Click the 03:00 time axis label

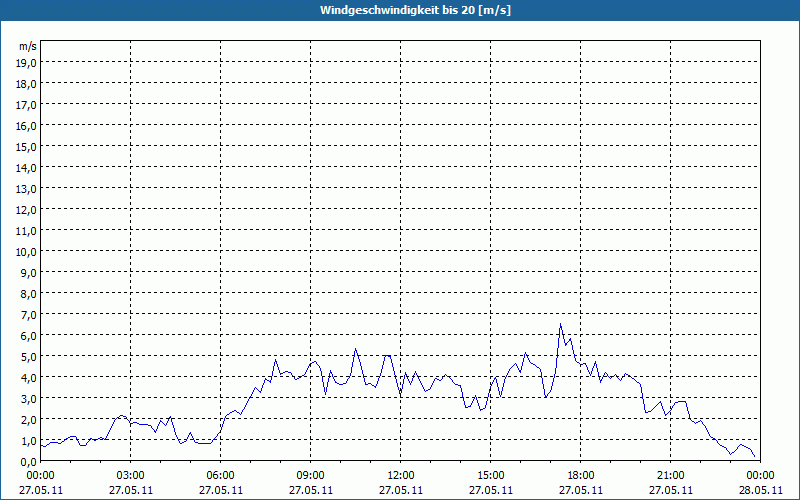131,476
